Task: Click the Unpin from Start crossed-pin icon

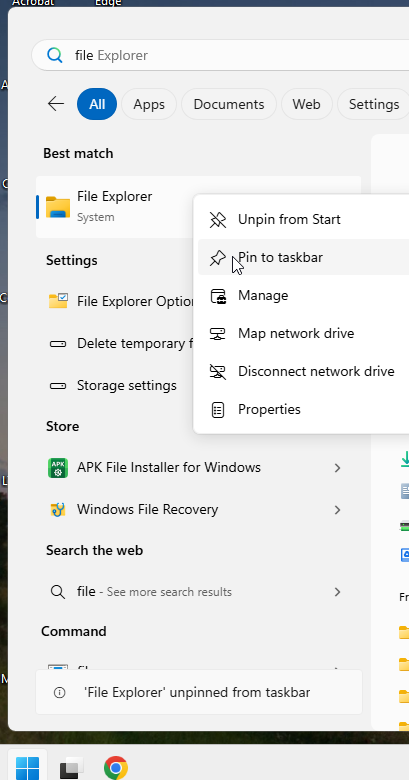Action: coord(218,219)
